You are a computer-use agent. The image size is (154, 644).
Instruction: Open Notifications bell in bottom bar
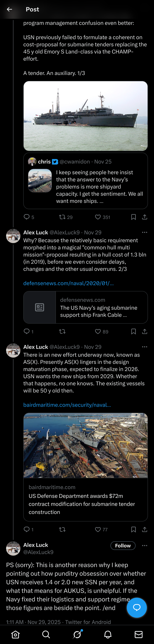tap(108, 634)
